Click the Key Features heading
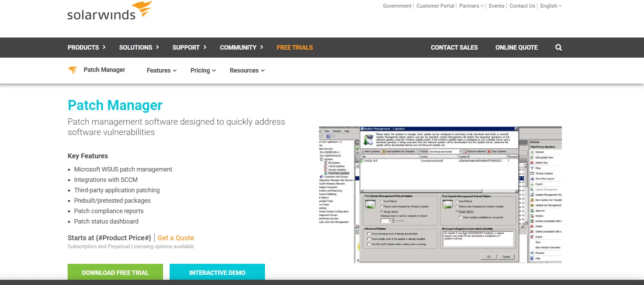This screenshot has height=285, width=644. point(88,156)
